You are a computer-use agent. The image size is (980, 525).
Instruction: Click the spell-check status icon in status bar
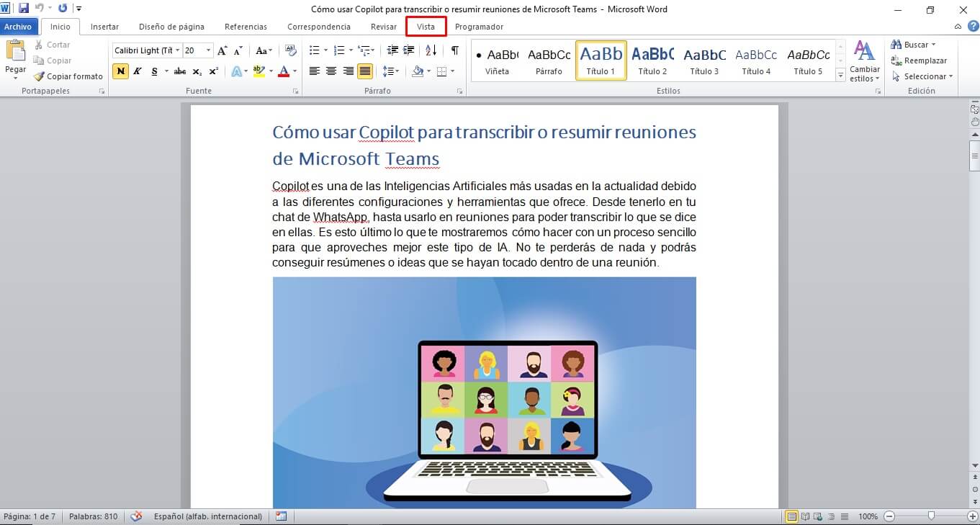pos(136,516)
